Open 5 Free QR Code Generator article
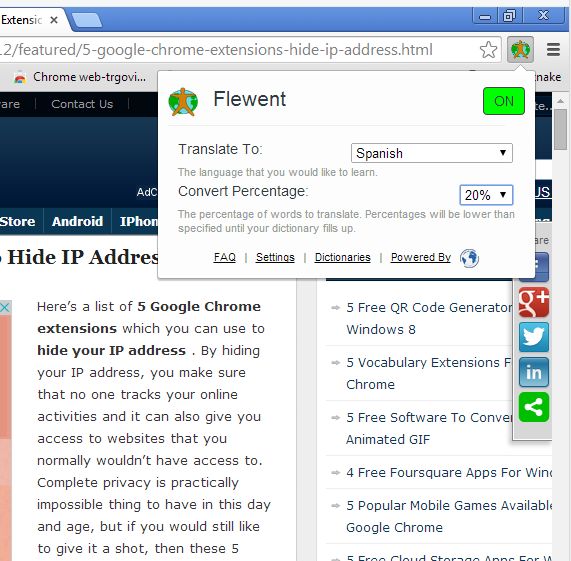Screen dimensions: 571x561 click(429, 319)
